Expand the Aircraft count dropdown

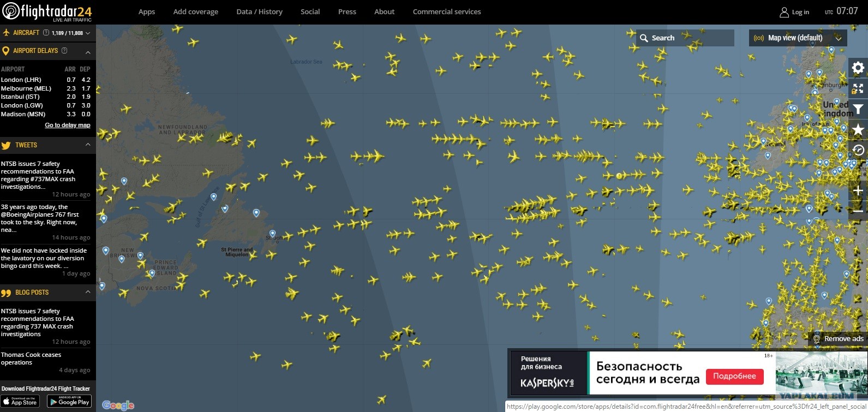88,33
